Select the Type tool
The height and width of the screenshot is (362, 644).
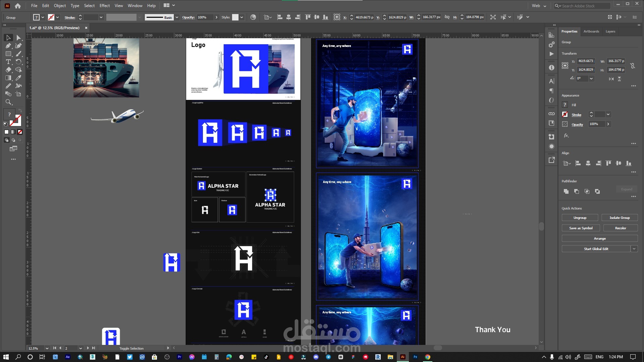click(8, 62)
